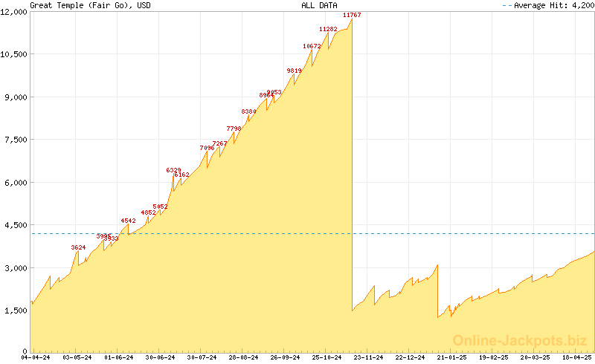
Task: Click the 04-04-24 date on x-axis
Action: (36, 358)
